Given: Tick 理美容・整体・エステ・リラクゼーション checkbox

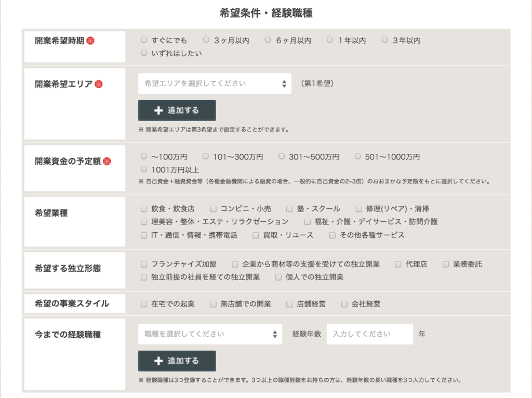Looking at the screenshot, I should [144, 222].
